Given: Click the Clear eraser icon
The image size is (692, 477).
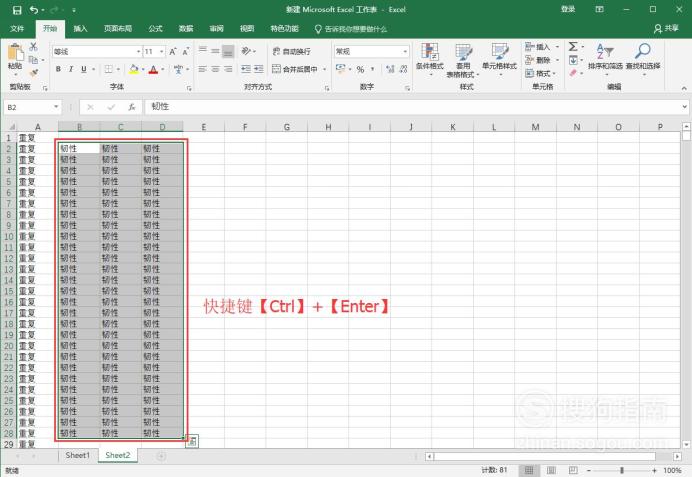Looking at the screenshot, I should tap(573, 73).
